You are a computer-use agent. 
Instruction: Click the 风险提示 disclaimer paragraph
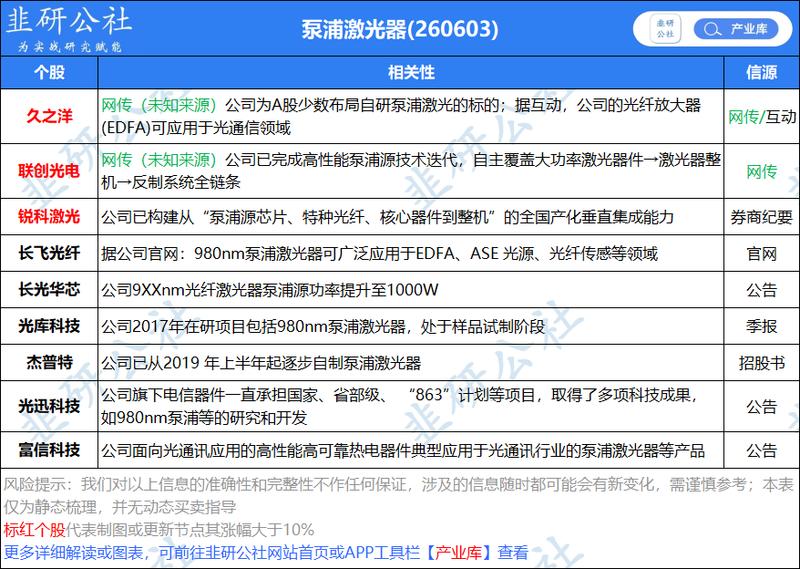click(399, 495)
